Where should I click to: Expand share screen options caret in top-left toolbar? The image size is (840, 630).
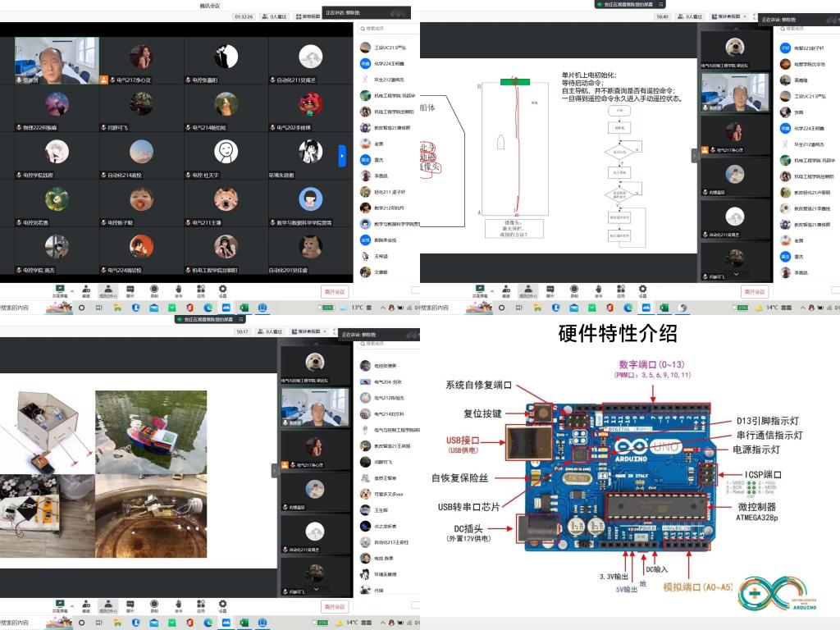coord(72,290)
